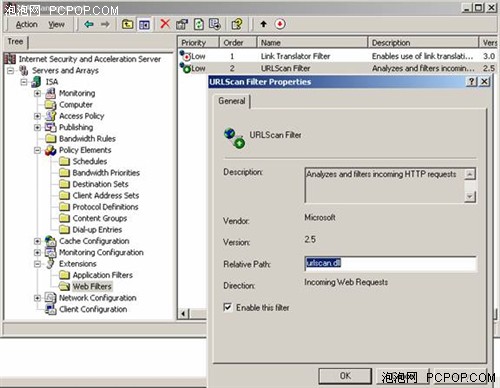Screen dimensions: 500x388
Task: Expand the Monitoring Configuration node
Action: [38, 252]
